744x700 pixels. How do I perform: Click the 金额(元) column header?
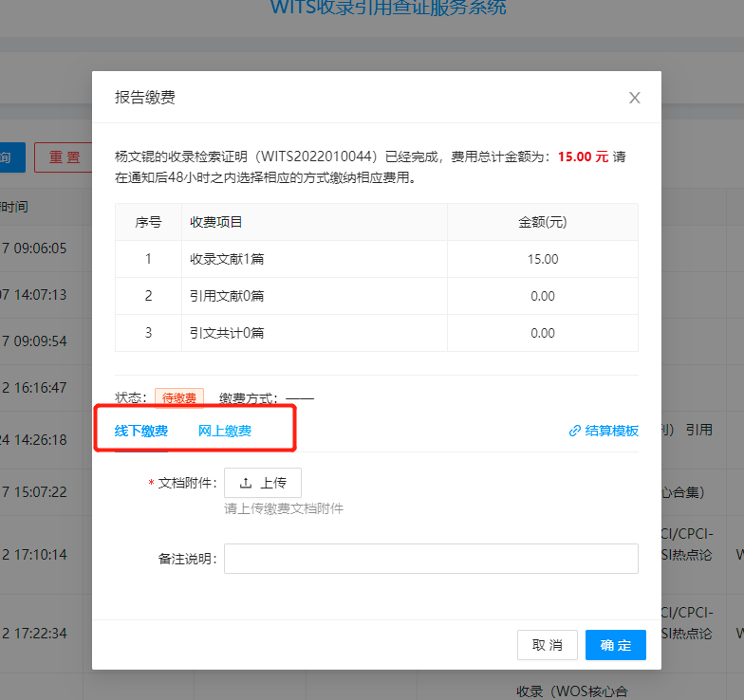tap(542, 222)
